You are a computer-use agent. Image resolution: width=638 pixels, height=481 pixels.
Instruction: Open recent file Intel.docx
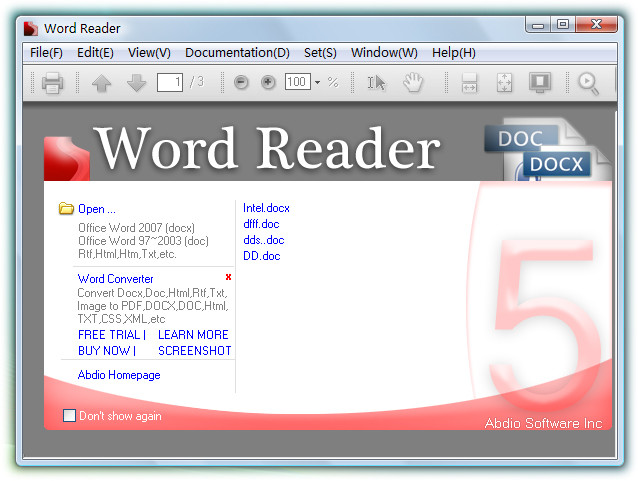pyautogui.click(x=266, y=208)
